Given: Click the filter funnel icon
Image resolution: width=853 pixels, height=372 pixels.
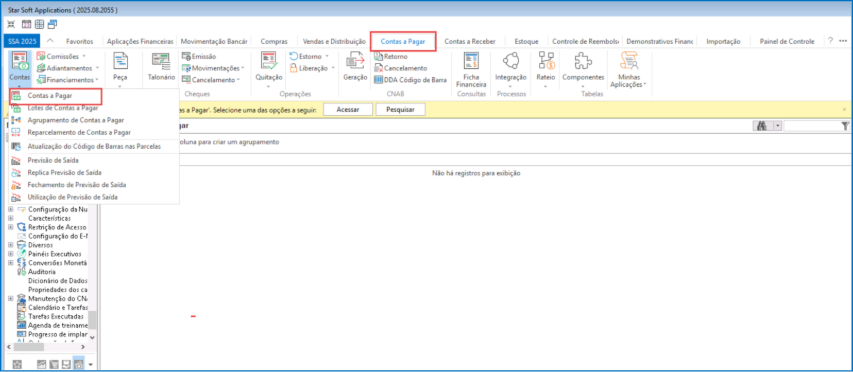Looking at the screenshot, I should click(x=844, y=126).
